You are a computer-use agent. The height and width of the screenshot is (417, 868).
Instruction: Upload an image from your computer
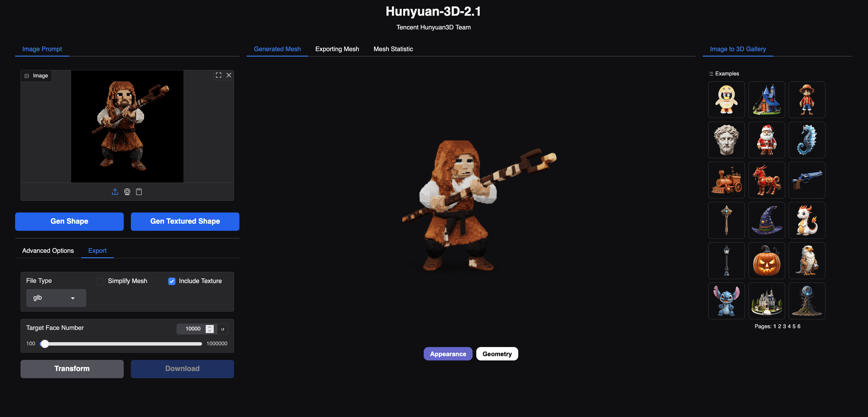point(115,192)
